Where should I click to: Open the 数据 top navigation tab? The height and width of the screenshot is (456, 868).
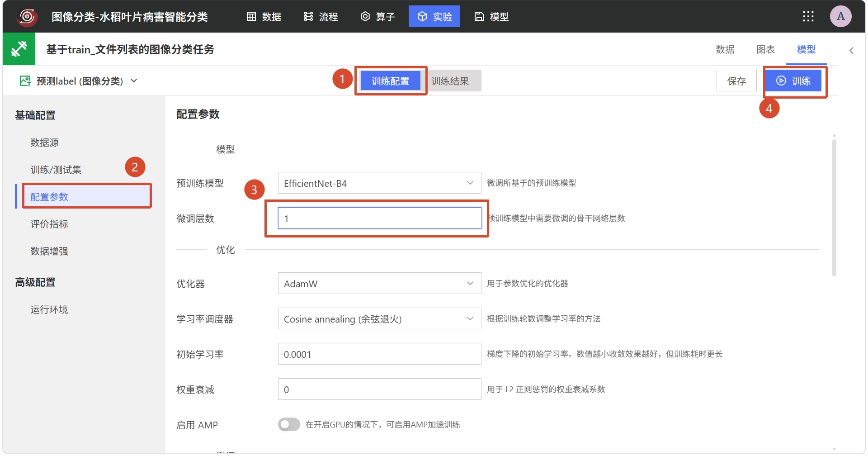(264, 17)
